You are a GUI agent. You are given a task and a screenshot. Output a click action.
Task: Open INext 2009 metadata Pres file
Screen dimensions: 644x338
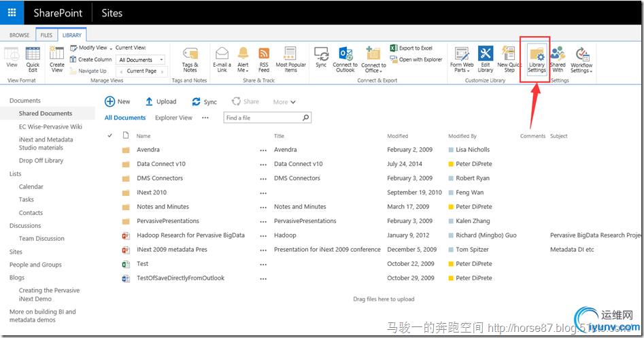[171, 250]
